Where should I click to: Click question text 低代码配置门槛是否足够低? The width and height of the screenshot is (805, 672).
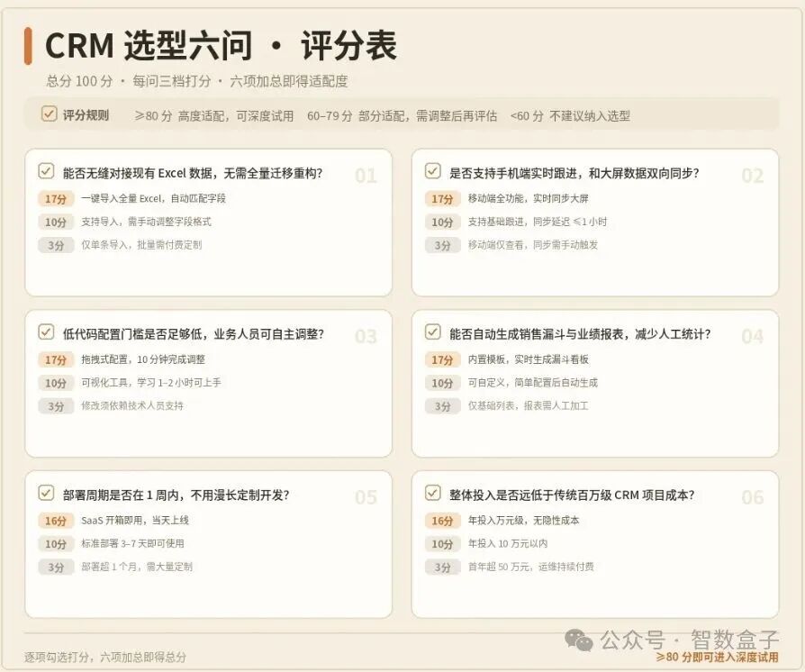pyautogui.click(x=193, y=334)
